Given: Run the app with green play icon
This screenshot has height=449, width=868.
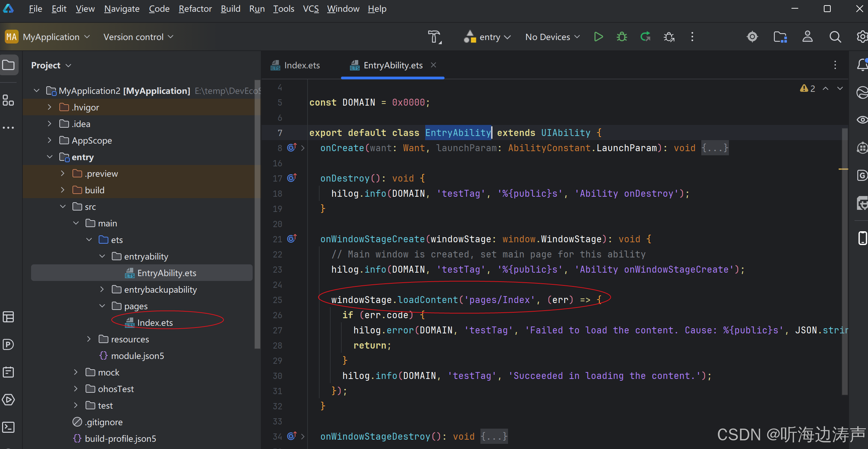Looking at the screenshot, I should pyautogui.click(x=598, y=37).
